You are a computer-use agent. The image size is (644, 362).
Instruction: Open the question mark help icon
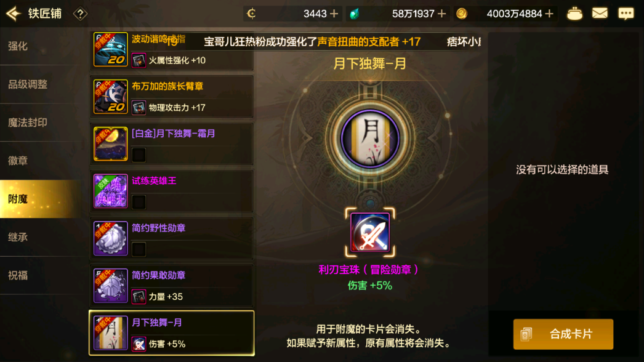click(x=80, y=14)
